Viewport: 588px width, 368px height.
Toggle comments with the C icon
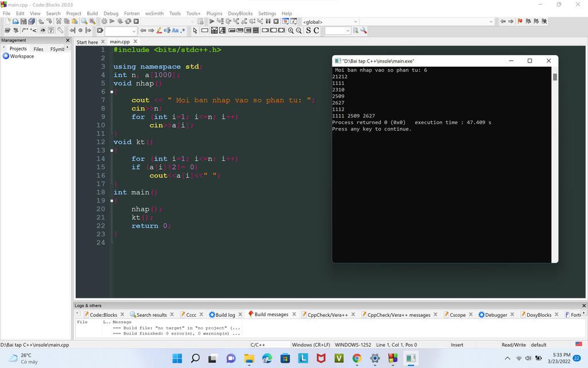click(316, 30)
